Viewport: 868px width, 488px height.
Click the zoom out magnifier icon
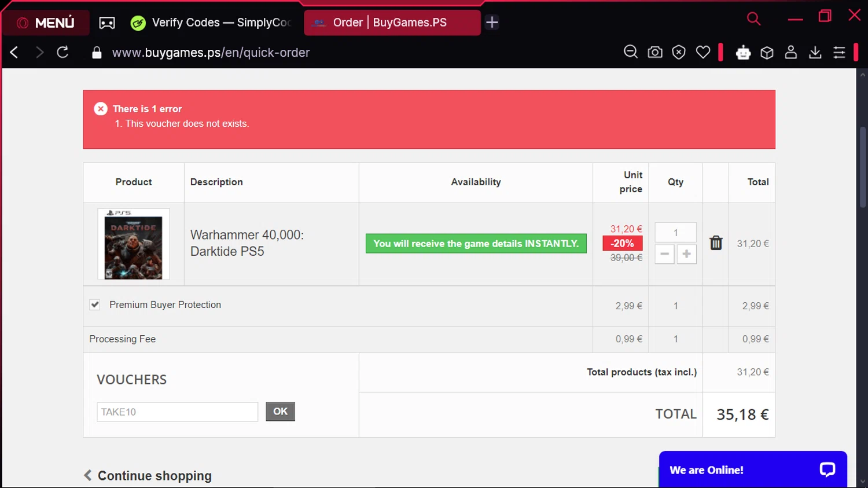631,53
